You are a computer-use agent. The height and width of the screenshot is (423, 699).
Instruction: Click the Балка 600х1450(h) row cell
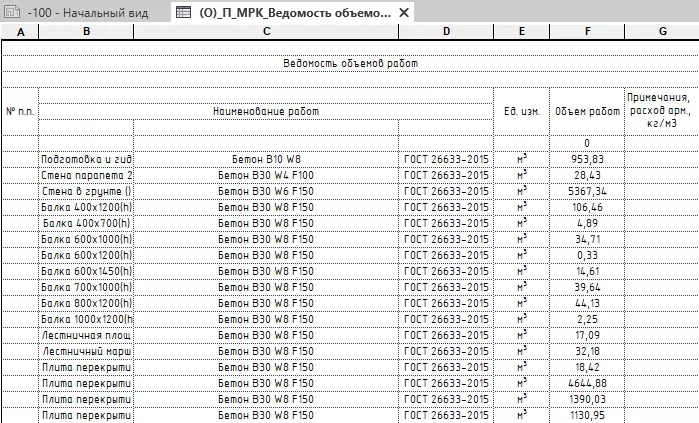coord(86,271)
